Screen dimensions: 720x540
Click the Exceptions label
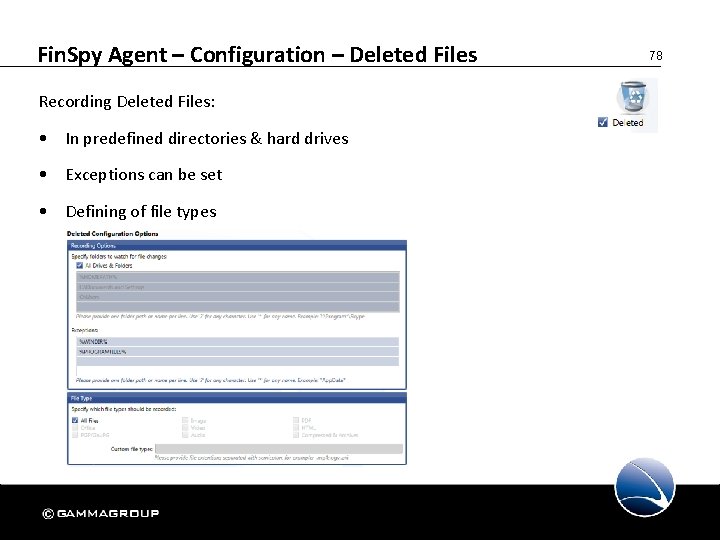pyautogui.click(x=84, y=330)
